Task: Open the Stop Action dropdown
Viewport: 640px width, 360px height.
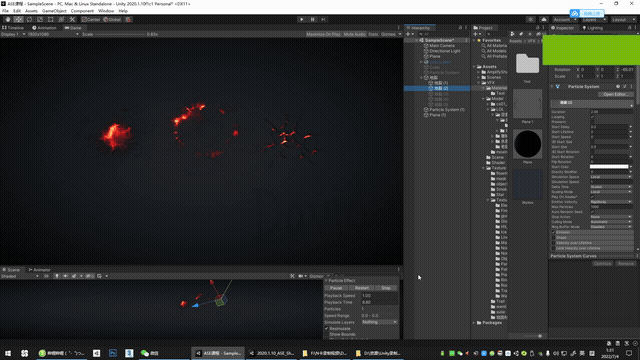Action: [x=611, y=217]
